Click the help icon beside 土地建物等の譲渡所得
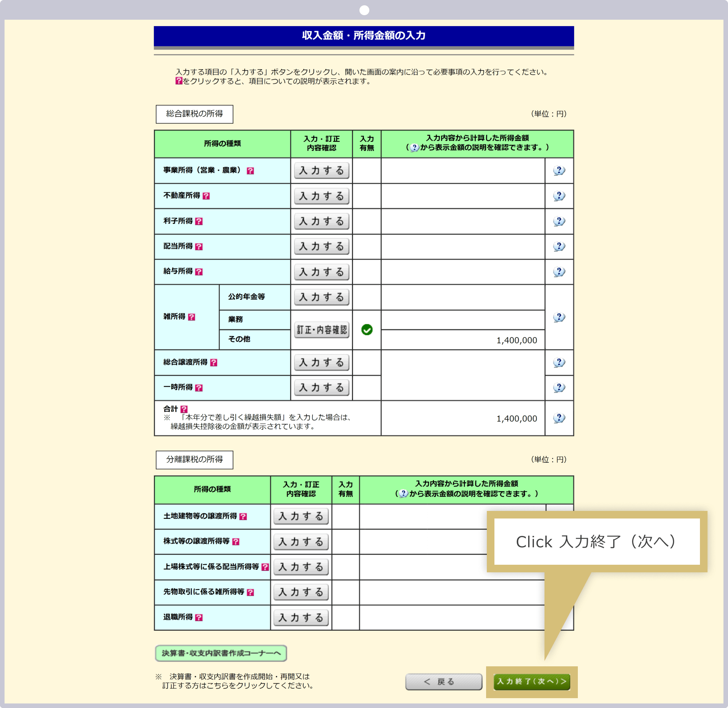Screen dimensions: 728x708 [x=243, y=517]
